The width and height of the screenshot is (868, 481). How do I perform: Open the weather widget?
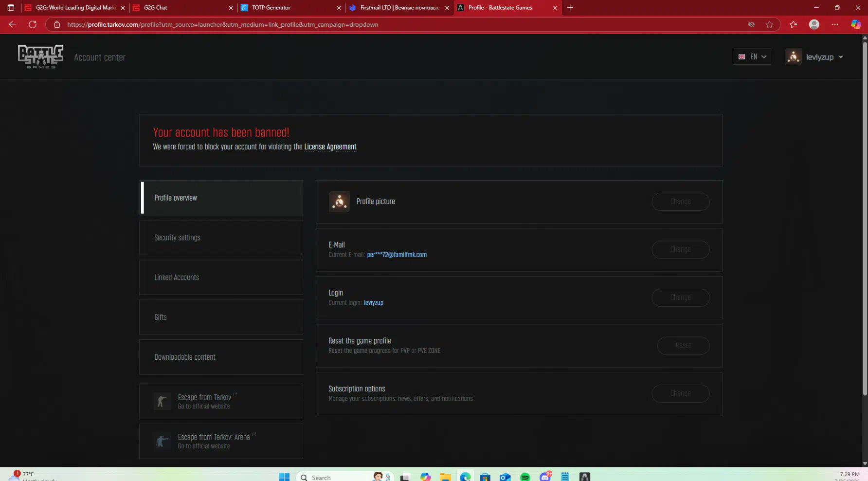pos(33,476)
